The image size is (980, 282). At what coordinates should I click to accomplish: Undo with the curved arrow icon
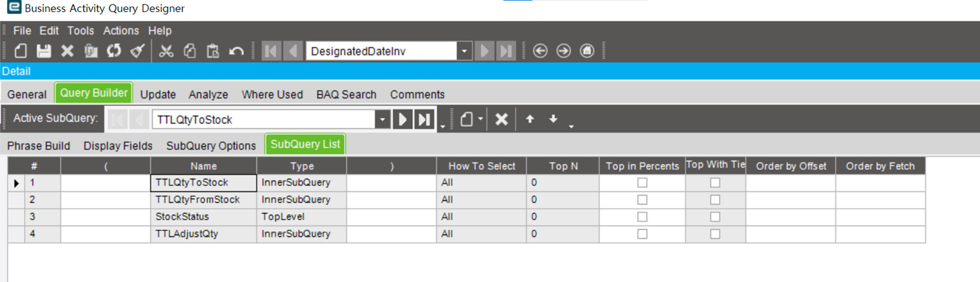pyautogui.click(x=236, y=51)
